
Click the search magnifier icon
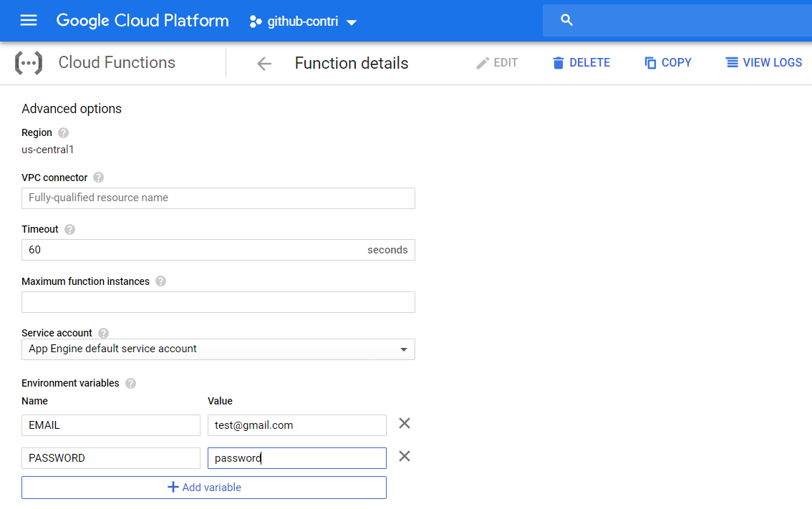[566, 19]
